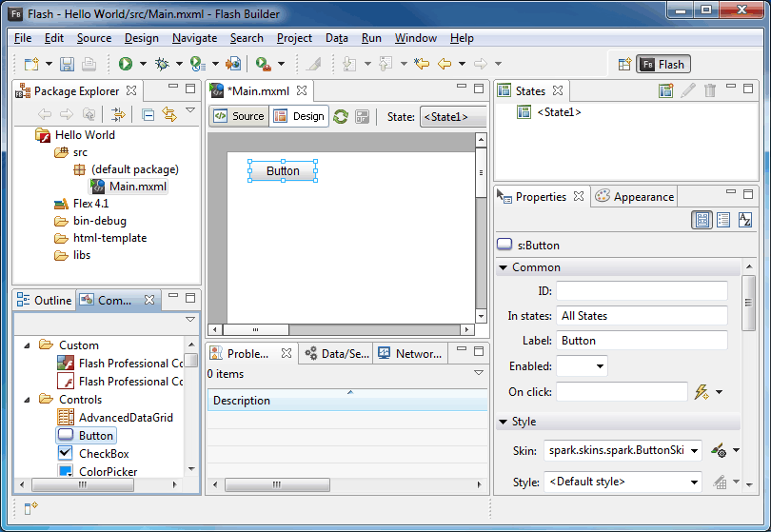This screenshot has height=532, width=771.
Task: Switch to Design mode
Action: (x=299, y=116)
